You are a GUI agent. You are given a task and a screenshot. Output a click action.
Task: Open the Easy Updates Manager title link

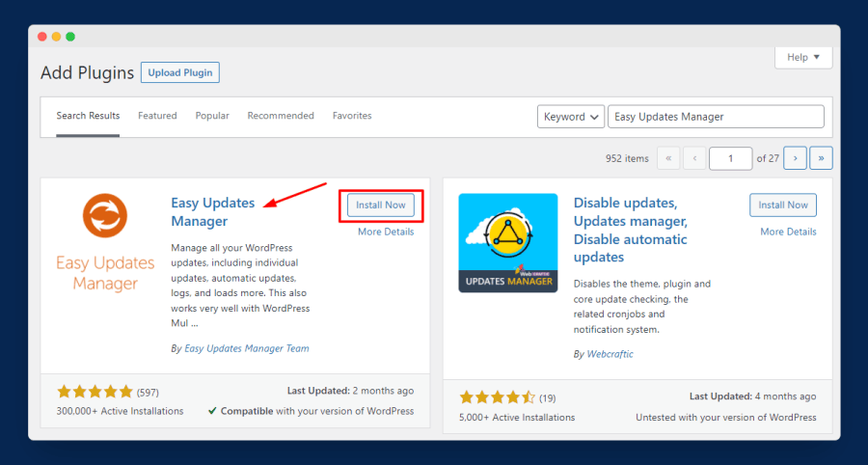(x=213, y=212)
